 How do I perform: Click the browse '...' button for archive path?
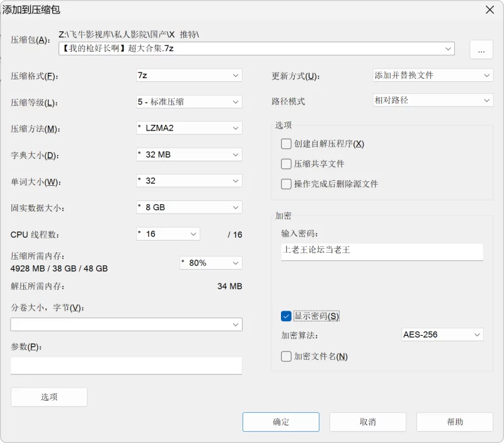click(x=481, y=50)
